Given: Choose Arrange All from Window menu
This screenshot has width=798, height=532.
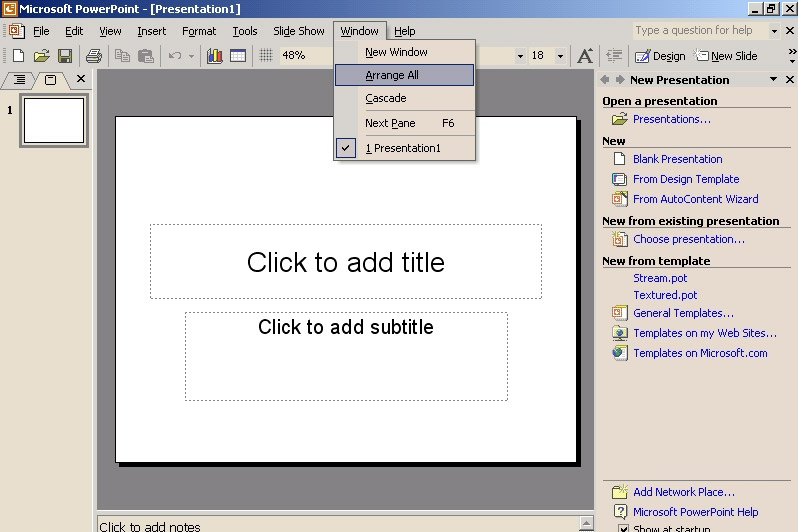Looking at the screenshot, I should [392, 75].
